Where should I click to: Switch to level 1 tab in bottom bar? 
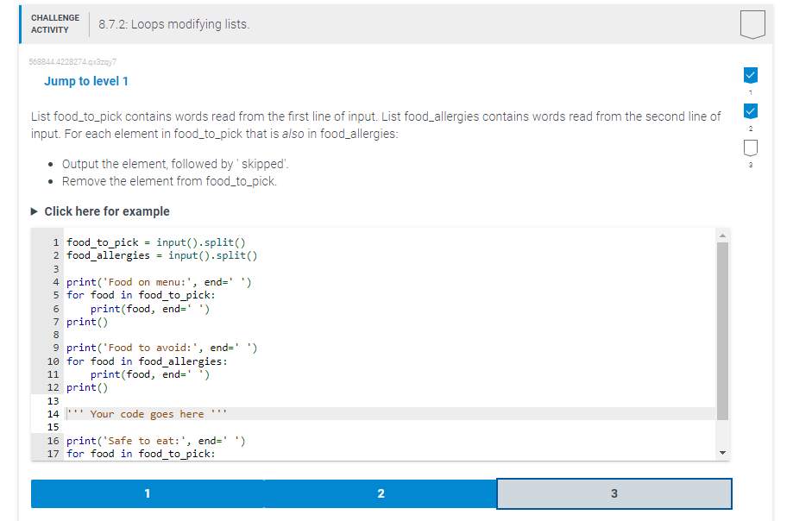[x=148, y=493]
